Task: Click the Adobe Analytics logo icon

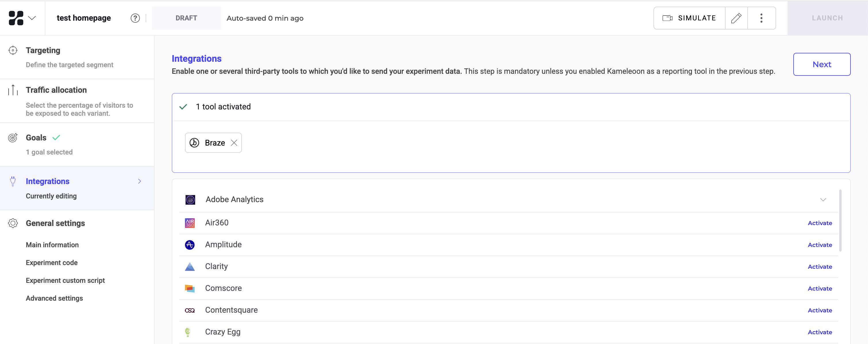Action: (x=190, y=200)
